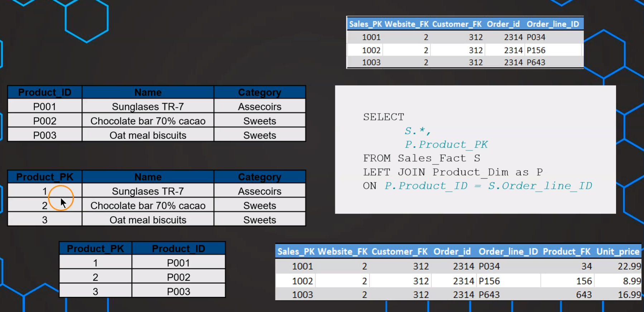Click the 'FROM Sales_Fact S' line
This screenshot has width=644, height=312.
pos(422,158)
